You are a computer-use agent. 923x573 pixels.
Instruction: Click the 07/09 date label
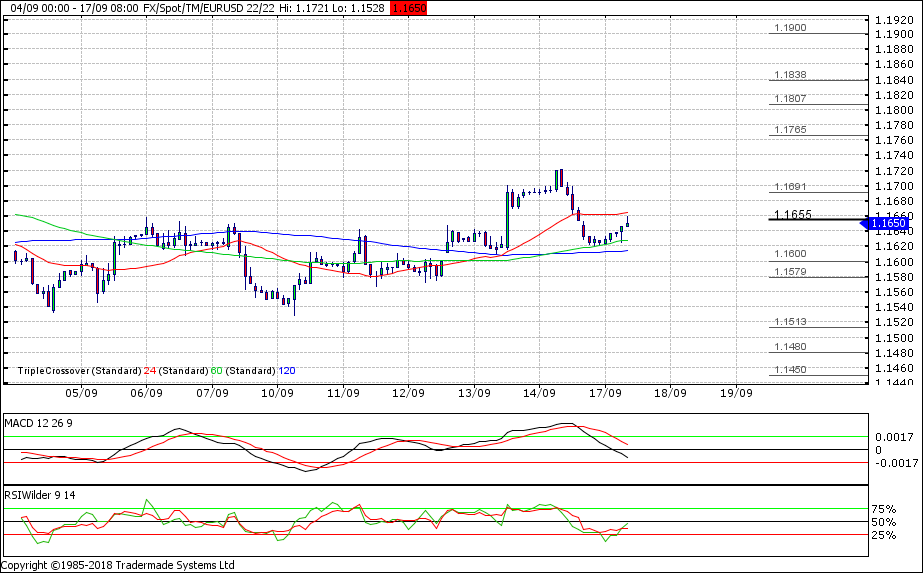[212, 393]
